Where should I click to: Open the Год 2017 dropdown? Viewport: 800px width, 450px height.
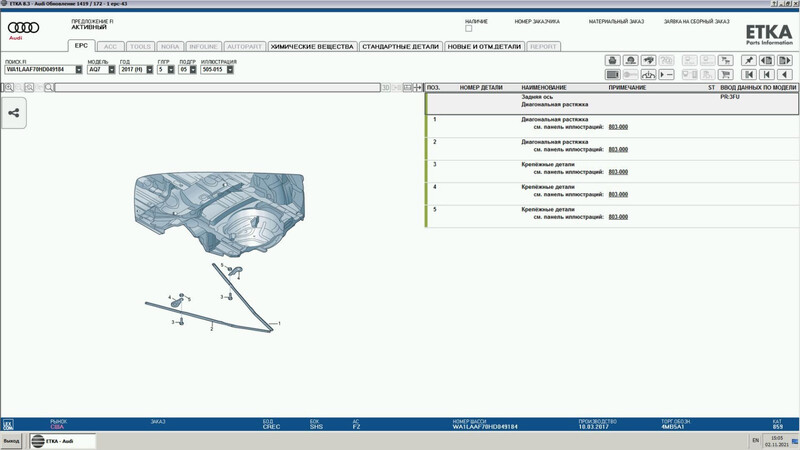[149, 69]
